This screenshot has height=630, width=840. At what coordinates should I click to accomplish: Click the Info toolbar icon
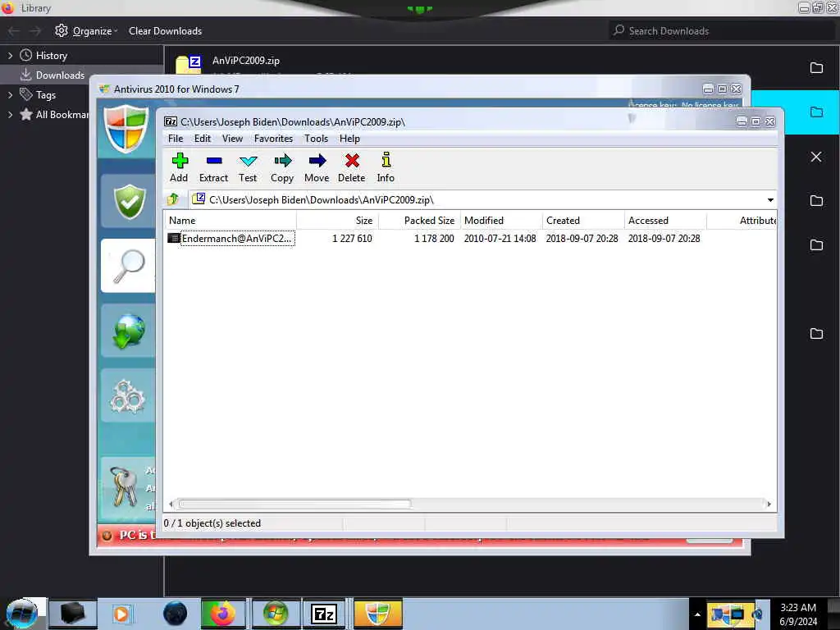[386, 167]
